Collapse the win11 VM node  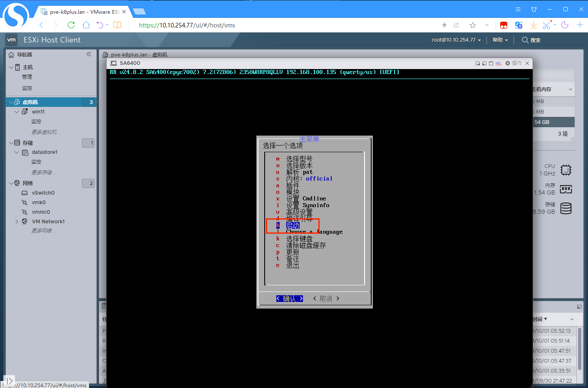click(x=17, y=111)
